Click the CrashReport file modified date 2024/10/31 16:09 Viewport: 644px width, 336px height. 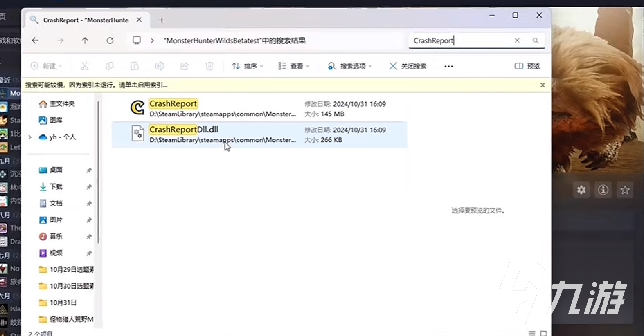point(359,104)
